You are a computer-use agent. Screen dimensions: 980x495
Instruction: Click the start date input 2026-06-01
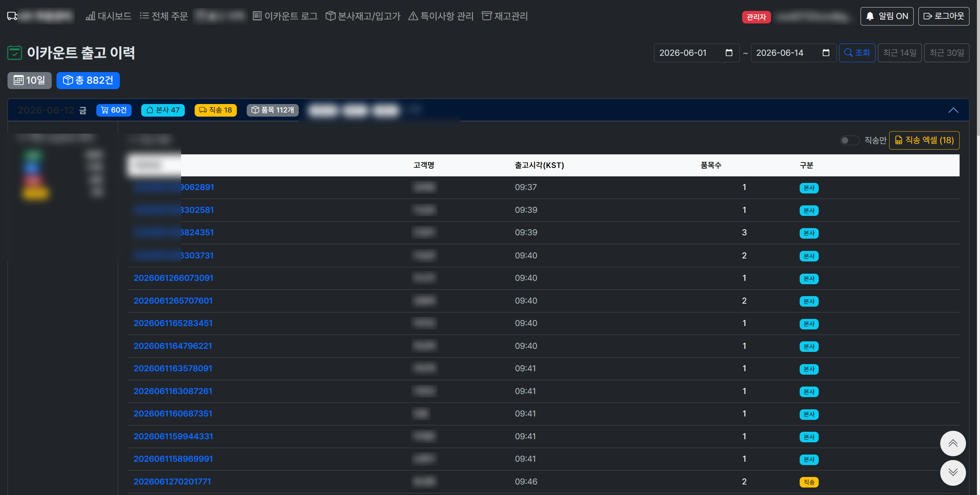tap(696, 53)
